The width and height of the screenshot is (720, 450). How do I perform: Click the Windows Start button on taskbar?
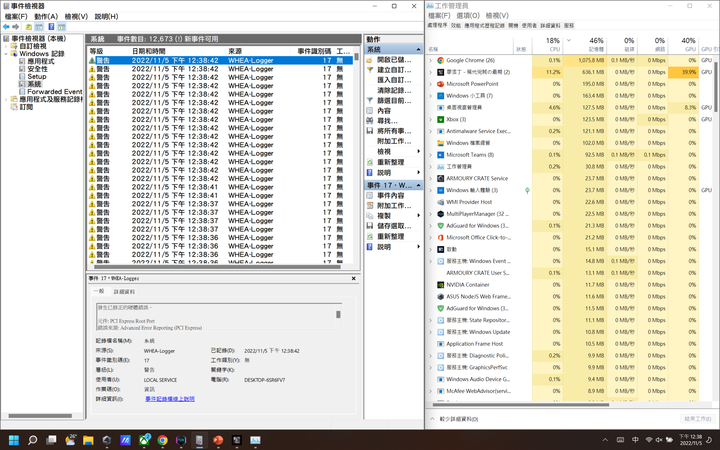14,440
